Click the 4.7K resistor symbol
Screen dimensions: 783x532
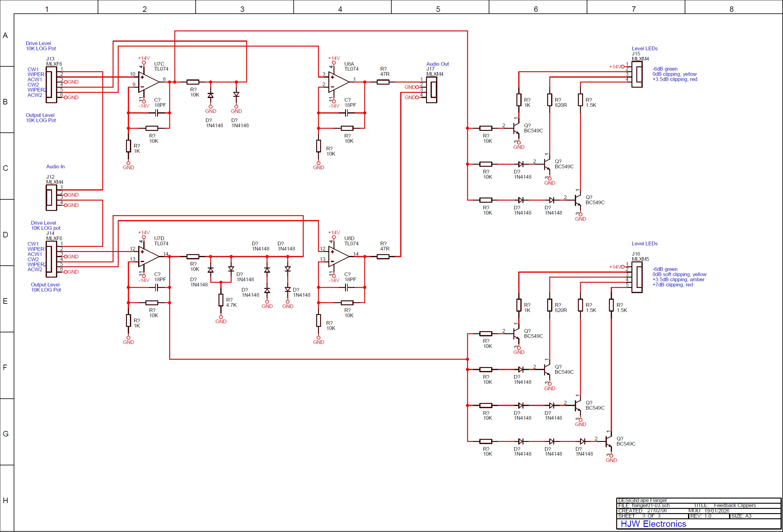[221, 299]
